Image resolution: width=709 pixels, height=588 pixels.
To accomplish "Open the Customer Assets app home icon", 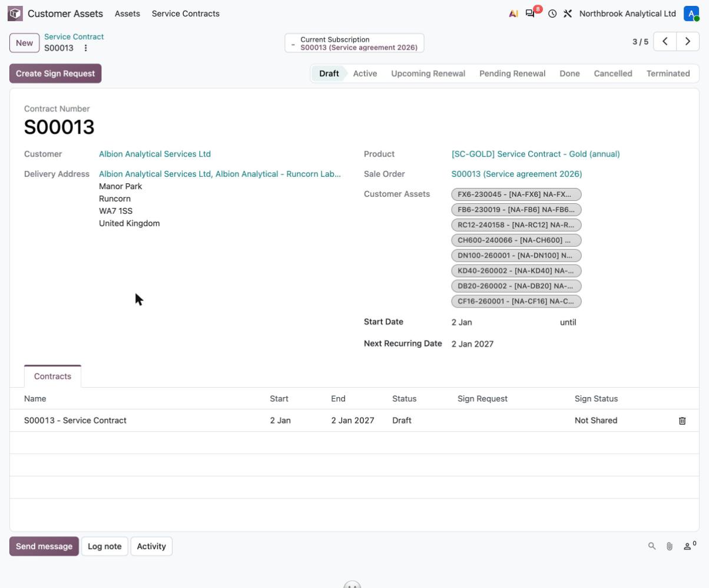I will pyautogui.click(x=15, y=13).
